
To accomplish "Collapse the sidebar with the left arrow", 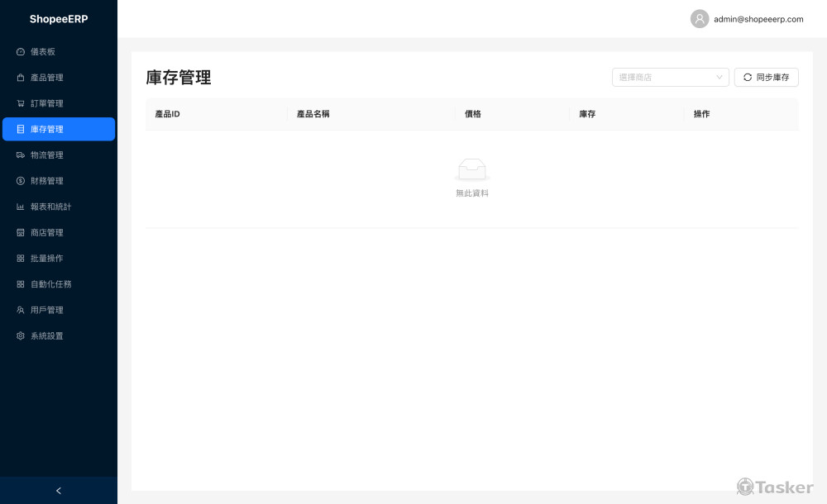I will pos(59,491).
